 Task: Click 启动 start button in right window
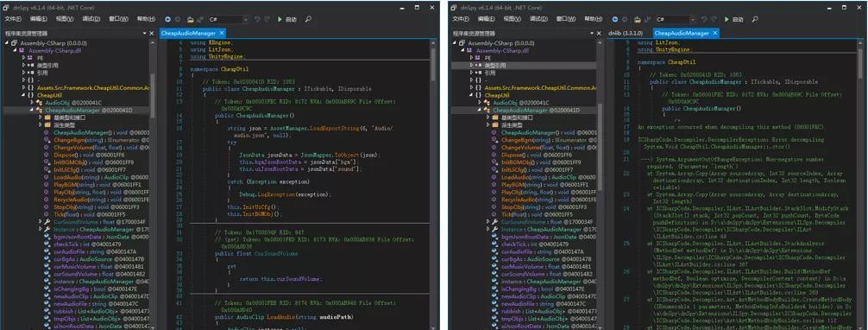tap(739, 19)
